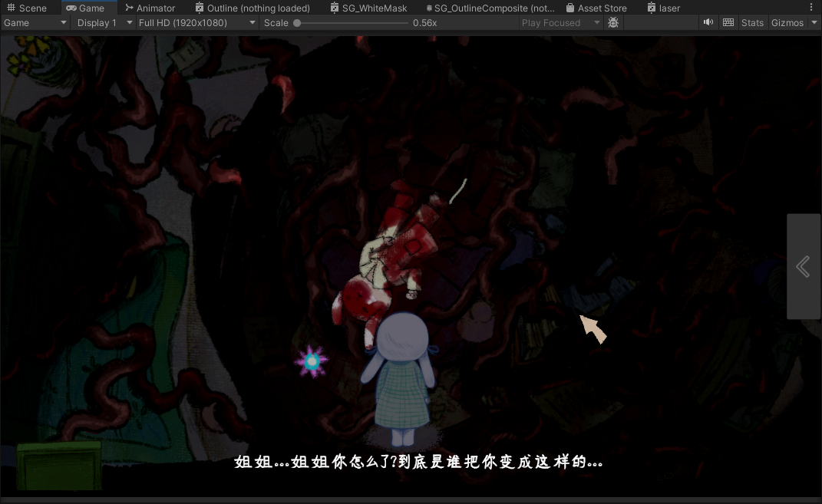Open the Play Focused dropdown
The height and width of the screenshot is (504, 822).
[x=560, y=22]
